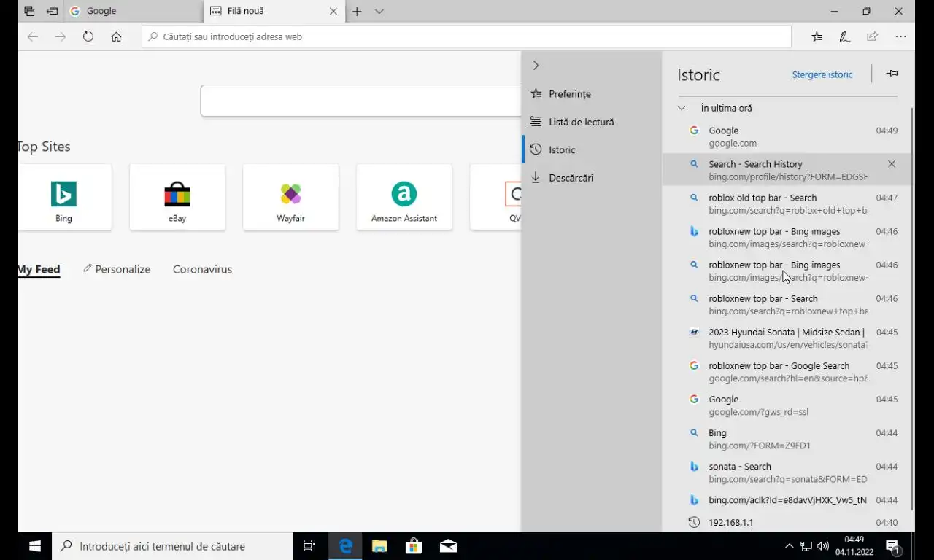This screenshot has width=934, height=560.
Task: Collapse the hub pane with the chevron
Action: tap(536, 66)
